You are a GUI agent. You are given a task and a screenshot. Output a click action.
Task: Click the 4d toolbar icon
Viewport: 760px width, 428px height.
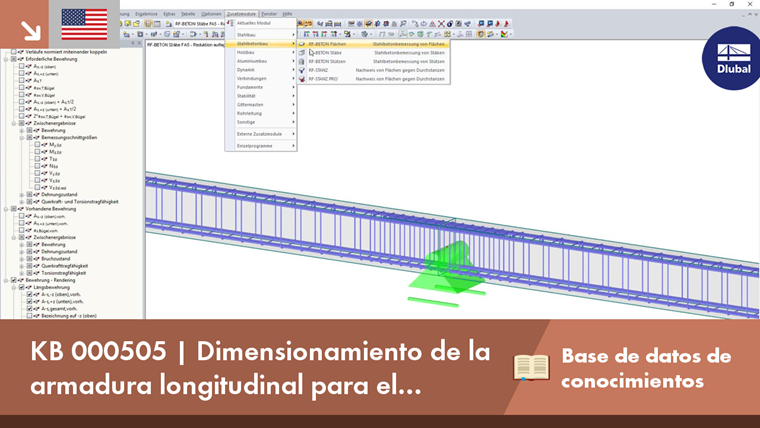(320, 24)
